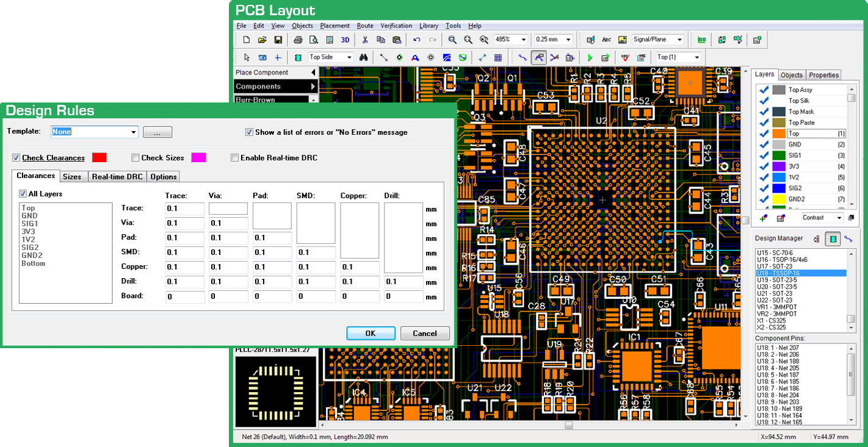Screen dimensions: 868x447
Task: Open the Template dropdown in Design Rules
Action: [x=134, y=132]
